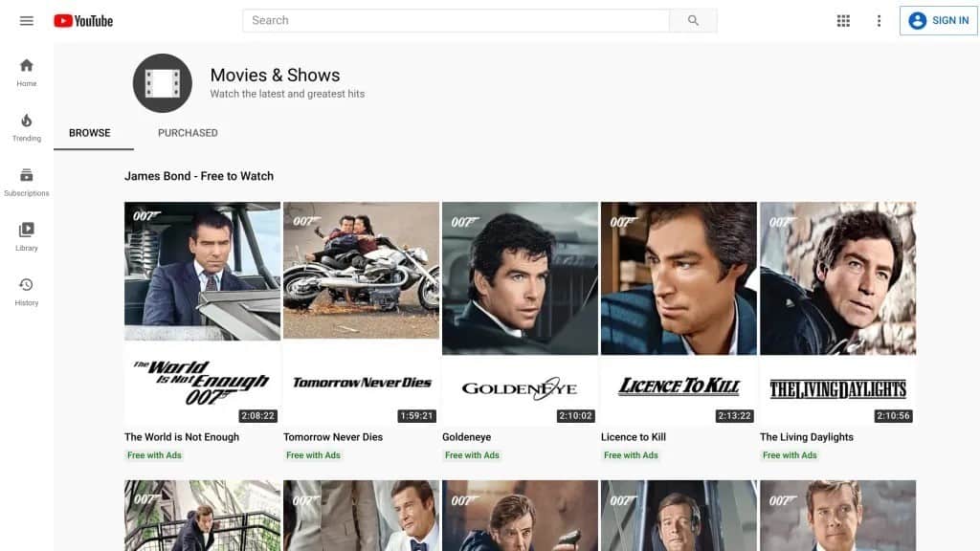Open Trending from the sidebar
Screen dimensions: 980x551
click(26, 127)
